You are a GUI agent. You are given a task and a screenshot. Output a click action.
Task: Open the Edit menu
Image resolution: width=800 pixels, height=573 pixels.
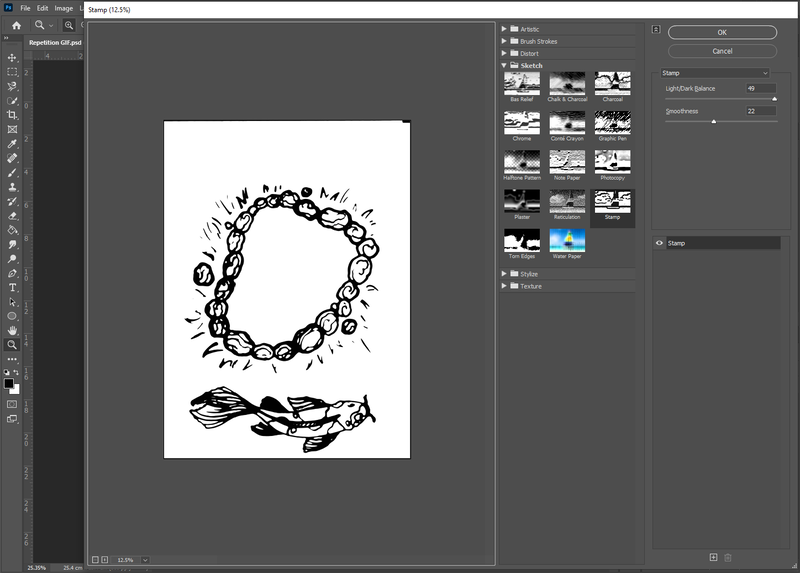click(x=42, y=8)
